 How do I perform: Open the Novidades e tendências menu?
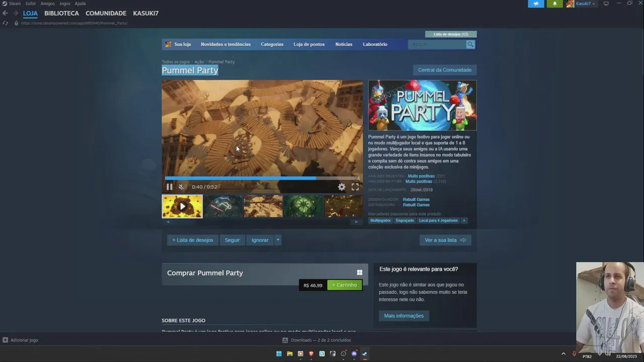225,44
